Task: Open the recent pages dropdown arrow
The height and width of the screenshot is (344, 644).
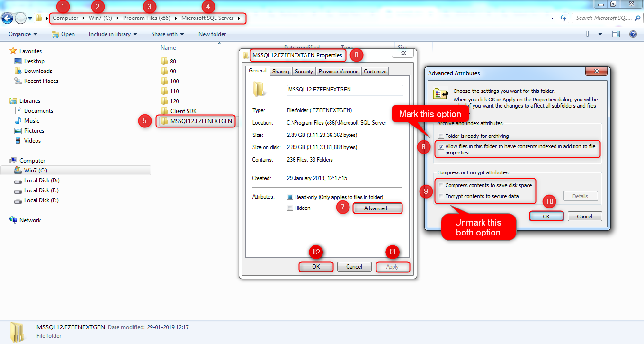Action: point(30,18)
